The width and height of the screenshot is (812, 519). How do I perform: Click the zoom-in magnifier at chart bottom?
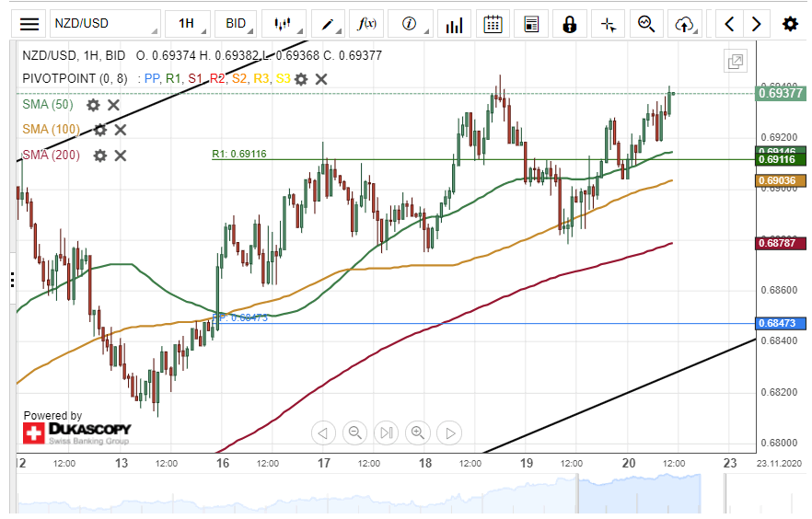418,432
